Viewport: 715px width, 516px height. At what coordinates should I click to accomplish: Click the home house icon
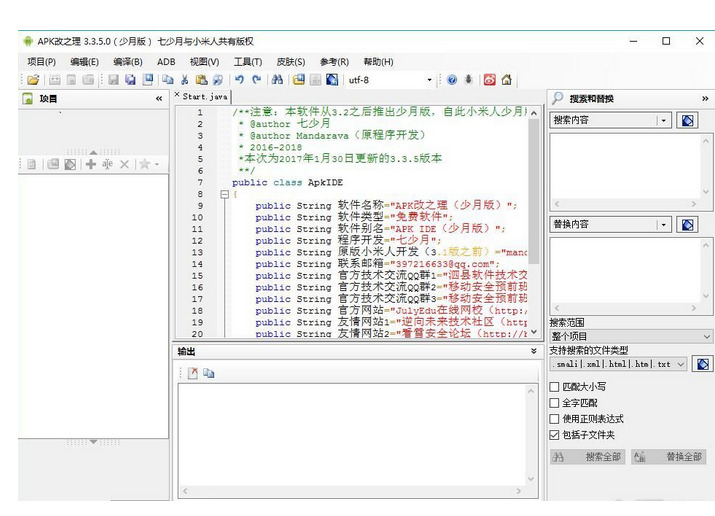(x=506, y=80)
